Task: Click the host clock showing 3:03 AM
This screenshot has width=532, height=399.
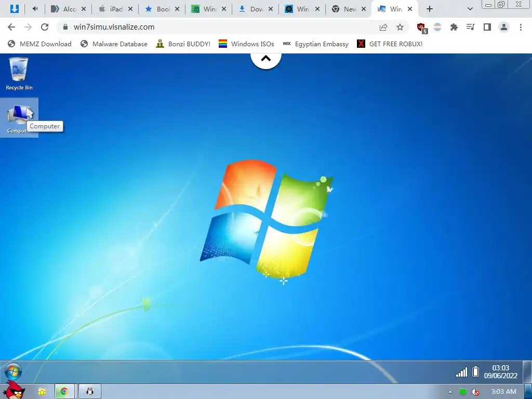Action: (504, 392)
